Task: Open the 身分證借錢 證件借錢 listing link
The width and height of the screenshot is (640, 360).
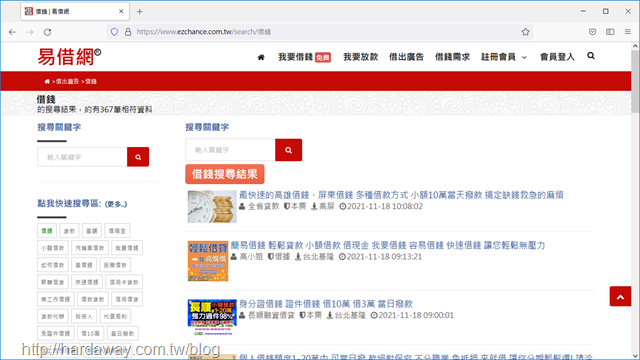Action: pos(326,304)
